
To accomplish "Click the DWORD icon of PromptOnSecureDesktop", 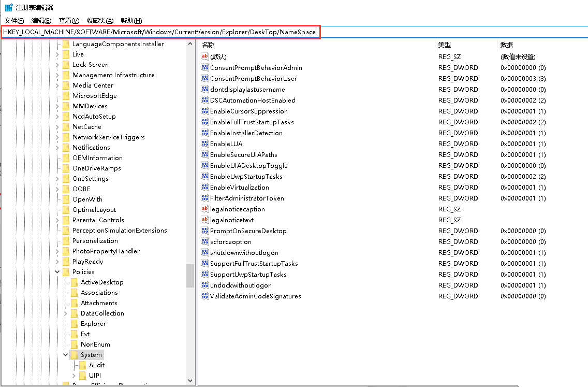I will 205,231.
